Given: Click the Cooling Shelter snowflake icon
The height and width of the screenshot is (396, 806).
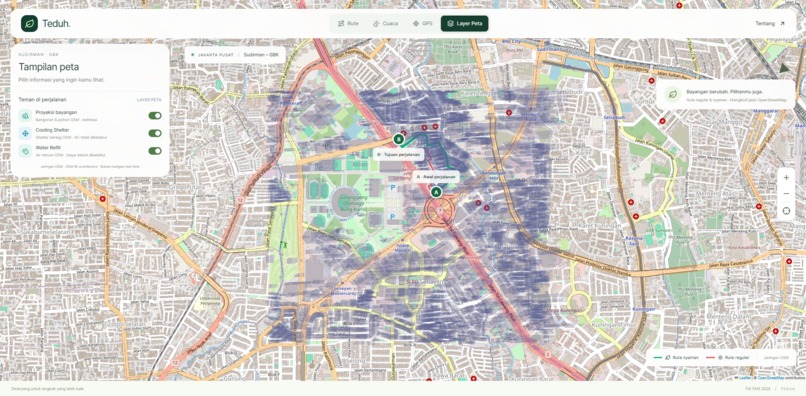Looking at the screenshot, I should click(x=25, y=133).
